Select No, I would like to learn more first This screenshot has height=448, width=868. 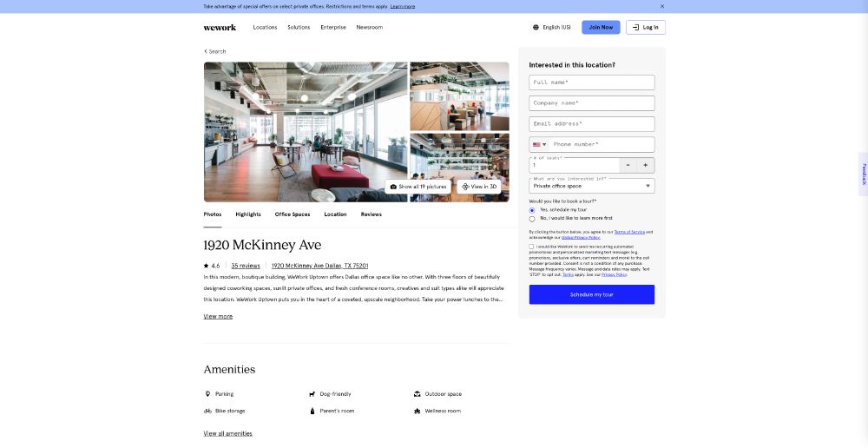coord(532,219)
